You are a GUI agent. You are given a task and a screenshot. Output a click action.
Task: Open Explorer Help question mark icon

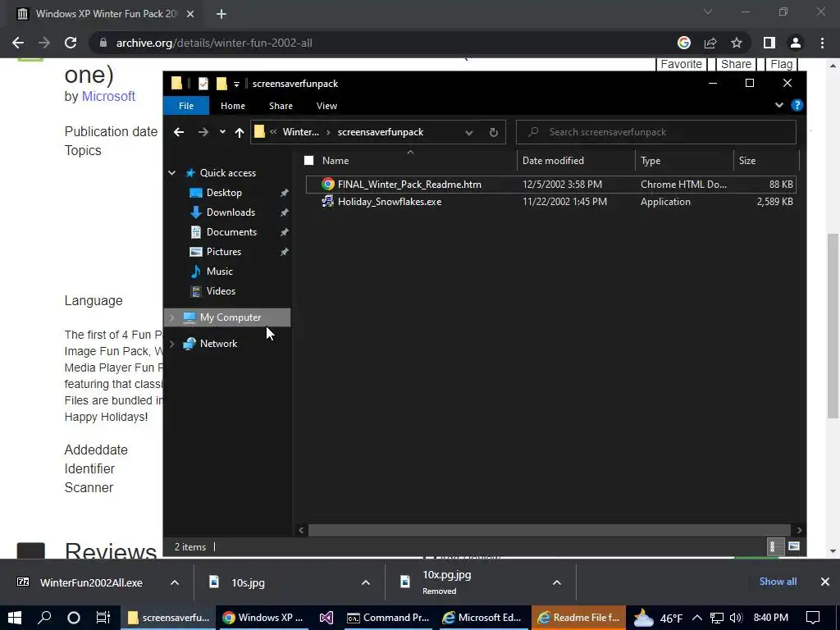point(797,105)
